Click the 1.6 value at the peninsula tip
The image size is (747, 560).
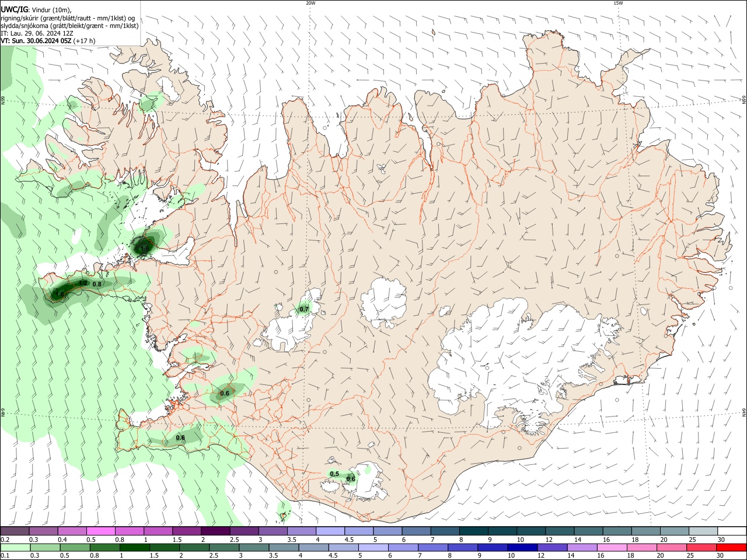click(x=60, y=295)
